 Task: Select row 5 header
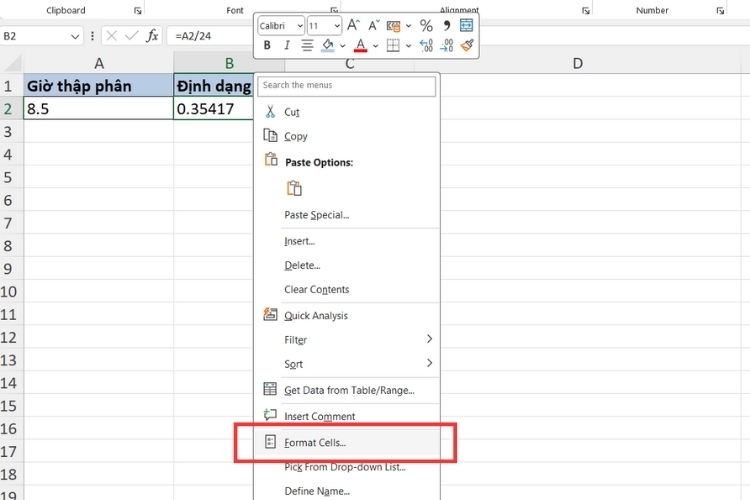coord(11,178)
